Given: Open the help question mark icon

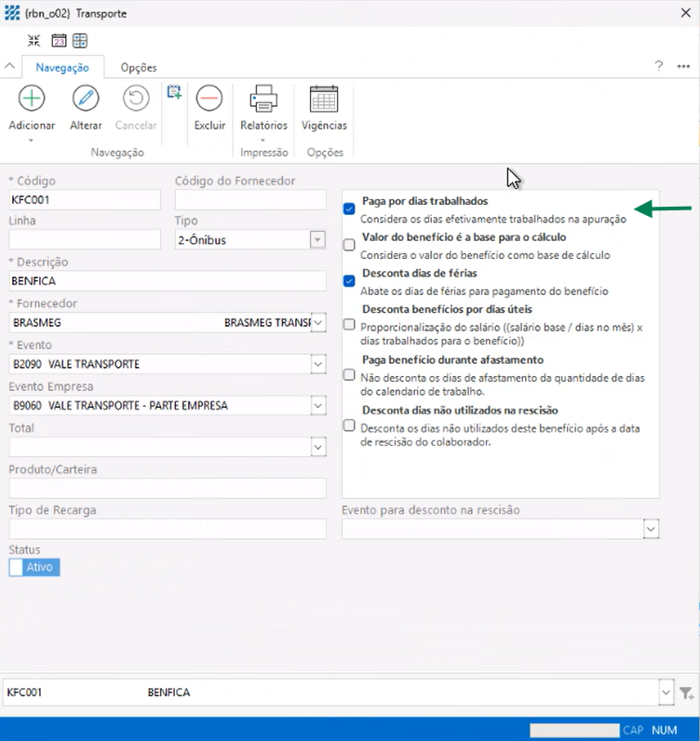Looking at the screenshot, I should coord(658,66).
